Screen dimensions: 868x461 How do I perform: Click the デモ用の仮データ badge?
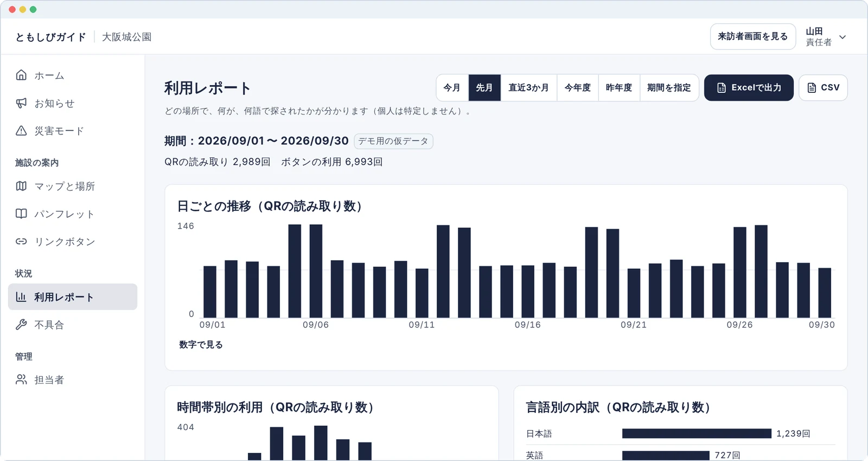pos(393,141)
